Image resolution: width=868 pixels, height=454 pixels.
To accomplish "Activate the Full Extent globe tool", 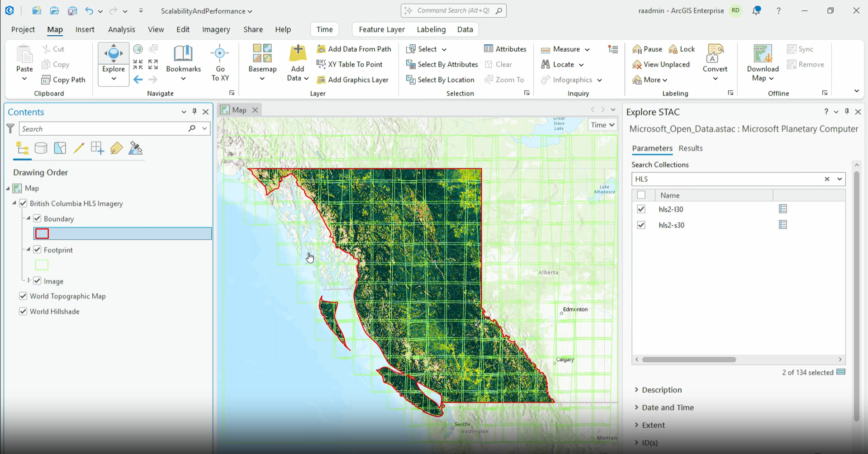I will pyautogui.click(x=138, y=48).
